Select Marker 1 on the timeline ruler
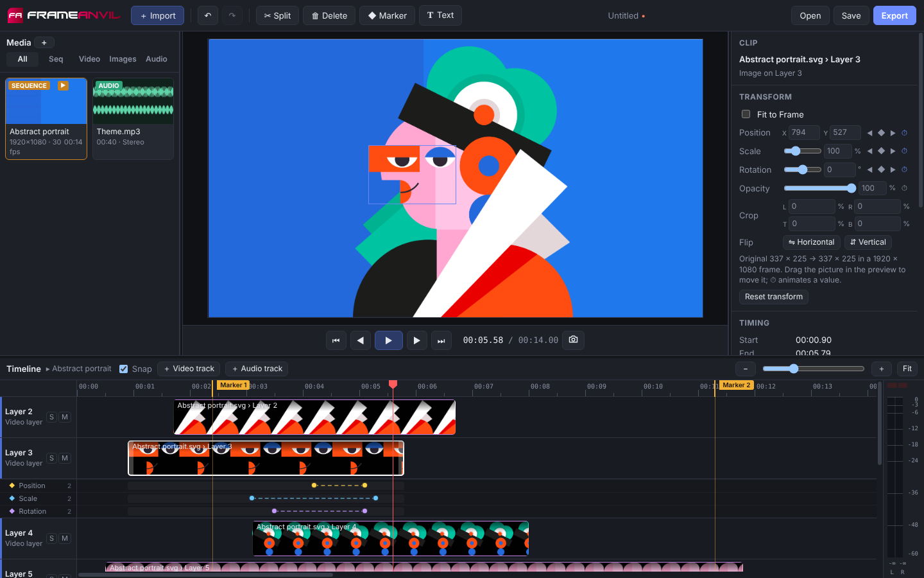Viewport: 924px width, 578px height. tap(232, 385)
